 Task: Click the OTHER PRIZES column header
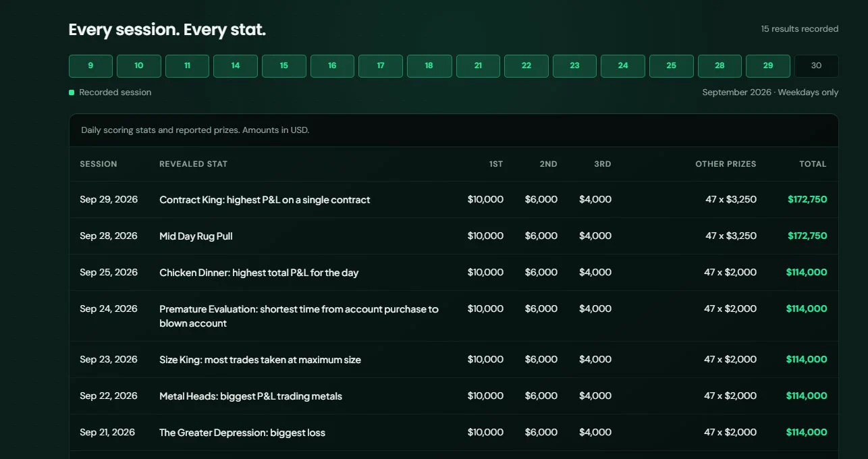(726, 164)
